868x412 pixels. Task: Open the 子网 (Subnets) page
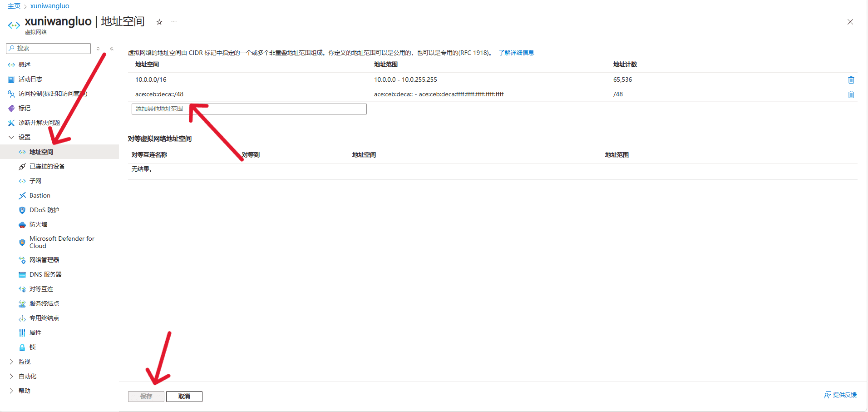35,181
